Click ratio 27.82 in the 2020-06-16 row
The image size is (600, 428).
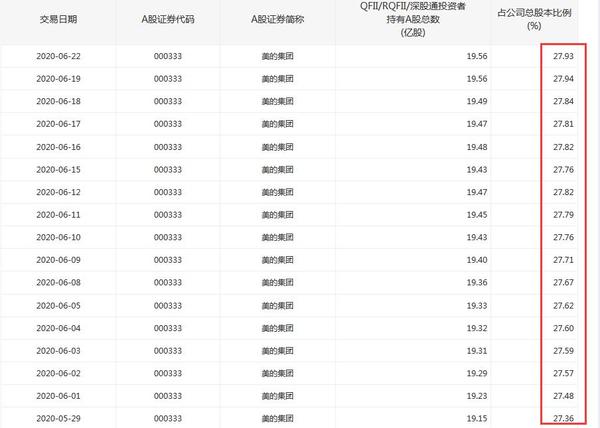[x=563, y=147]
